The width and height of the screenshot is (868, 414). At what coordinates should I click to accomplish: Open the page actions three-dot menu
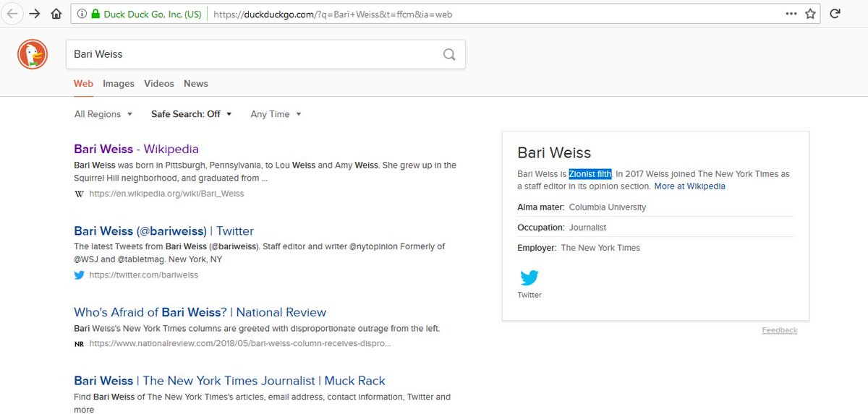(x=792, y=14)
